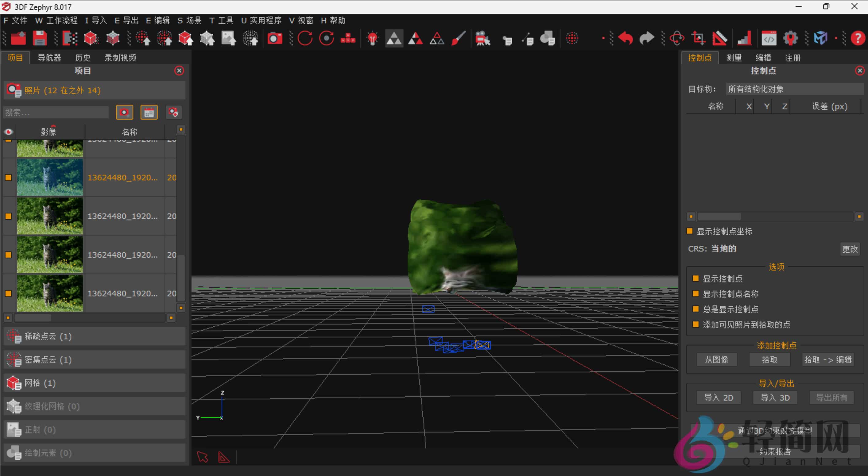Toggle 显示控制点名称 checkbox
Screen dimensions: 868x476
click(696, 294)
